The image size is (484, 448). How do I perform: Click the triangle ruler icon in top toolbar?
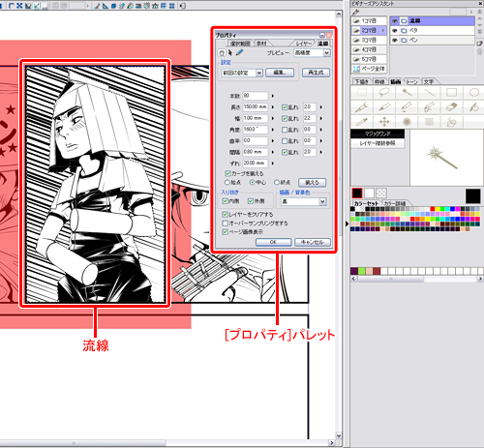(x=106, y=6)
